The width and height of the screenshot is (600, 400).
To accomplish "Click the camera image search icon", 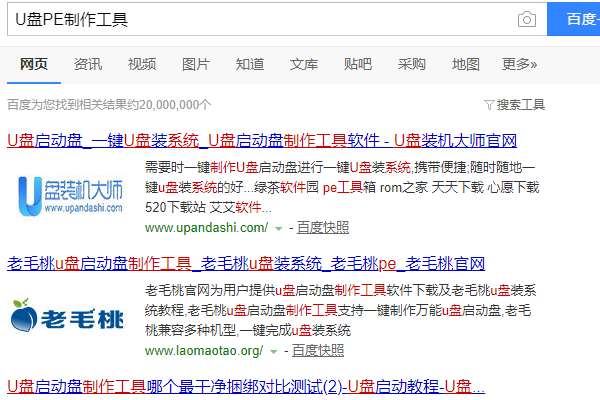I will 527,19.
